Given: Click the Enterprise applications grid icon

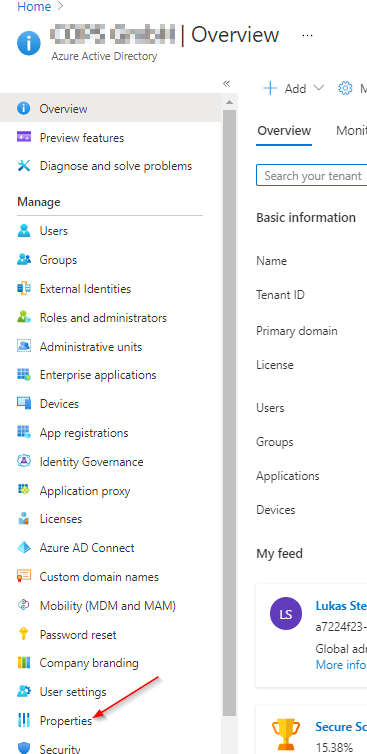Looking at the screenshot, I should (24, 375).
